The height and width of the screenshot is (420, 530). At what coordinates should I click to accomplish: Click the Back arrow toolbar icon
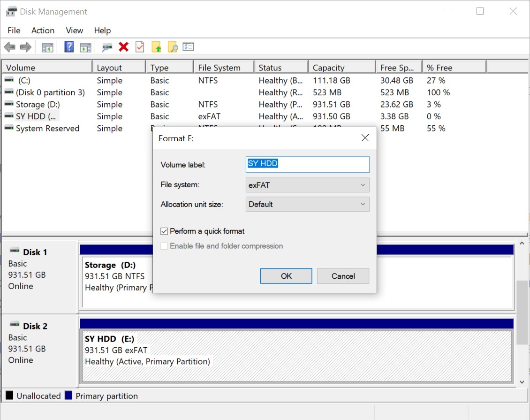click(9, 47)
